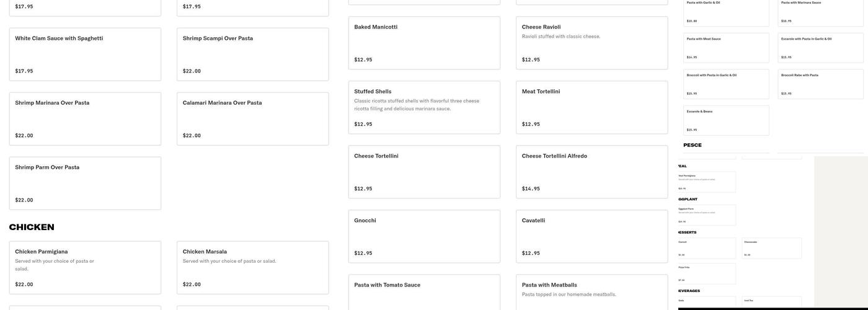This screenshot has height=310, width=868.
Task: Select Shrimp Parm Over Pasta
Action: coord(85,183)
